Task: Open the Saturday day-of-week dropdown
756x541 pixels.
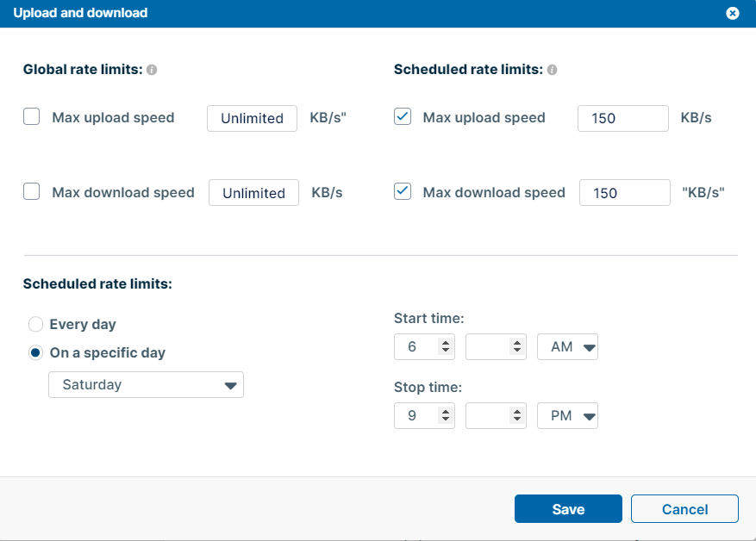Action: coord(145,384)
